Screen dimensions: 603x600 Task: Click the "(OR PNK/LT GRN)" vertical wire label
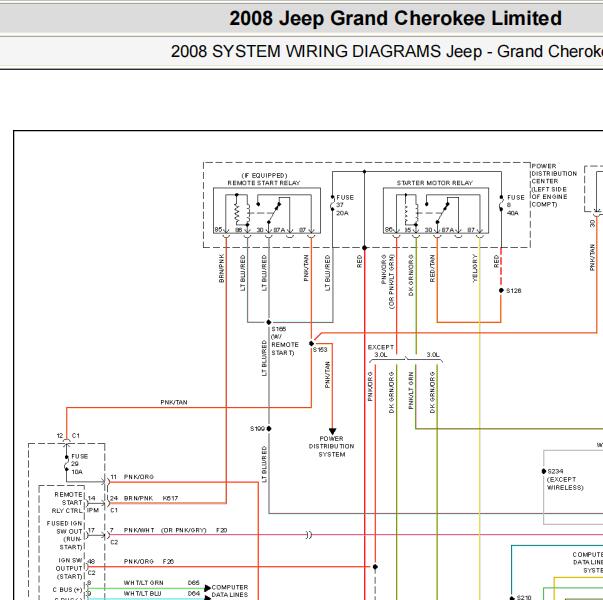pos(391,281)
